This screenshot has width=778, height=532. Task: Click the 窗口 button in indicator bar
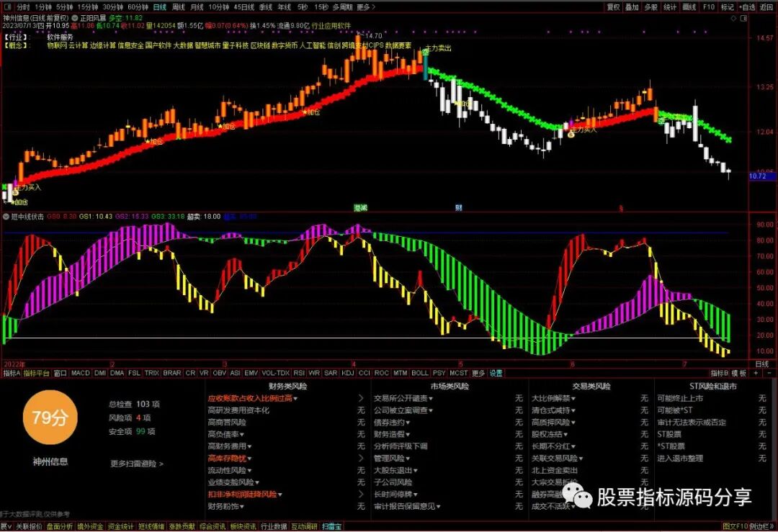coord(61,373)
